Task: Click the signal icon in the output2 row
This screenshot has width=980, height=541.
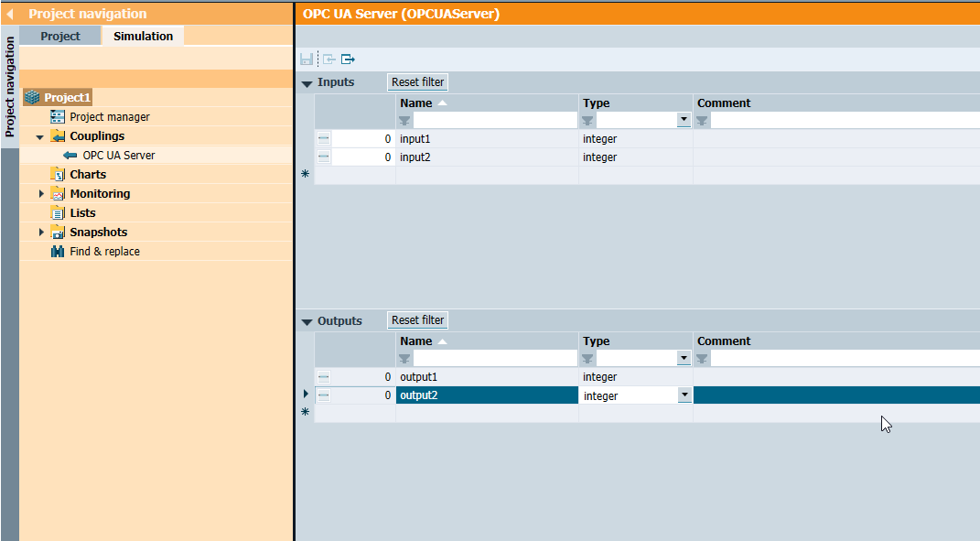Action: [x=324, y=395]
